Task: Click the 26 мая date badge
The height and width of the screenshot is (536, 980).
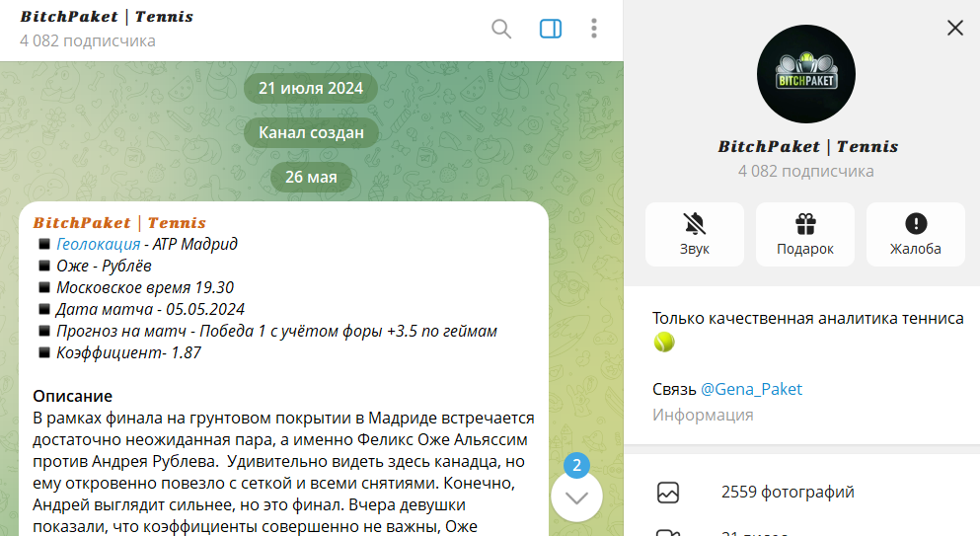Action: pyautogui.click(x=312, y=177)
